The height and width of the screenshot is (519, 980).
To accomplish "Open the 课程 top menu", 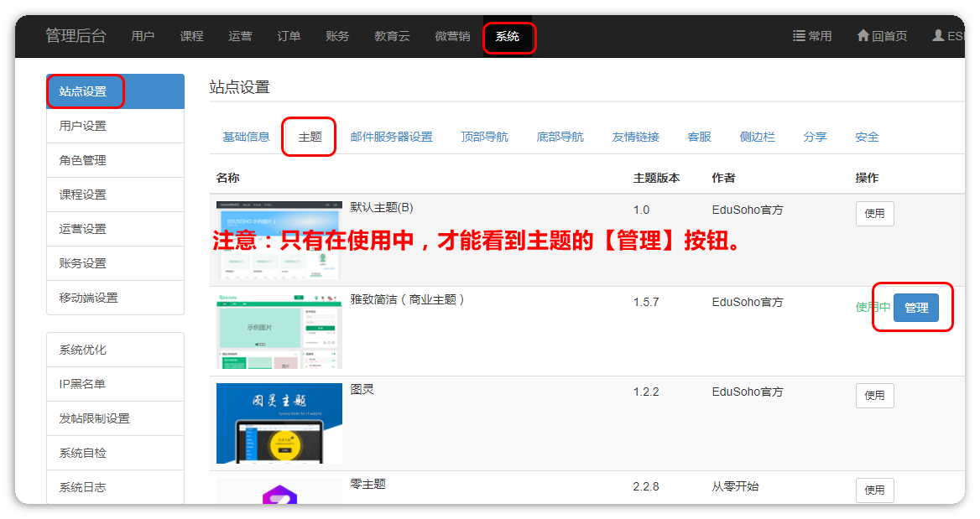I will point(191,37).
